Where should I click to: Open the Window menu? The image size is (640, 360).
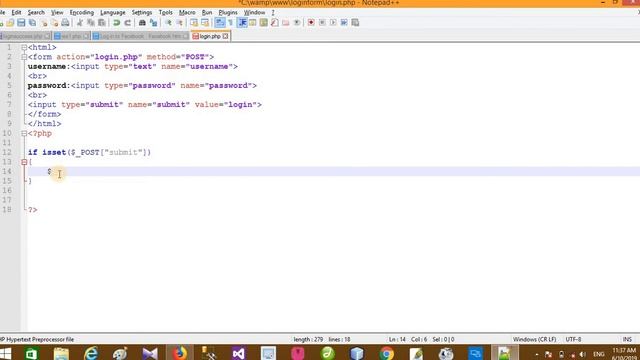point(254,13)
